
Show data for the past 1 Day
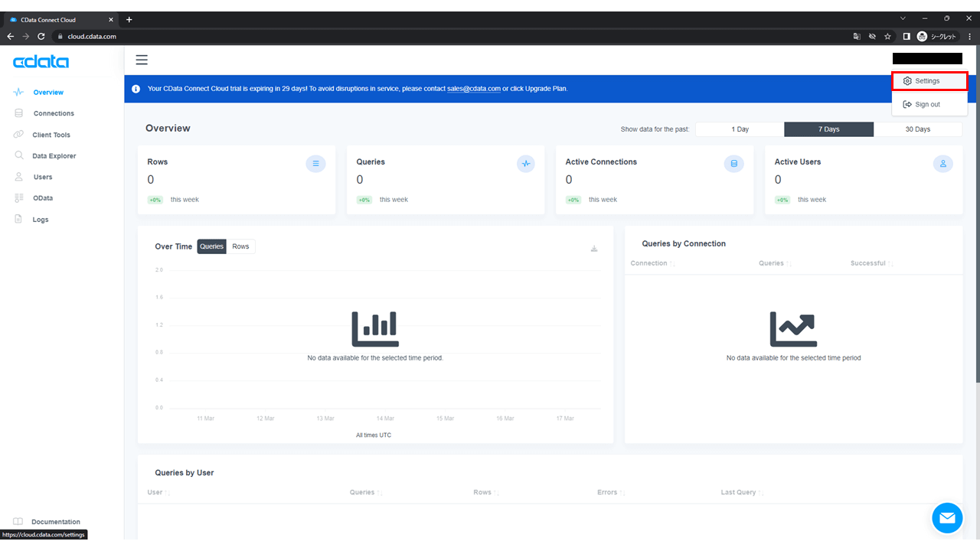tap(739, 129)
